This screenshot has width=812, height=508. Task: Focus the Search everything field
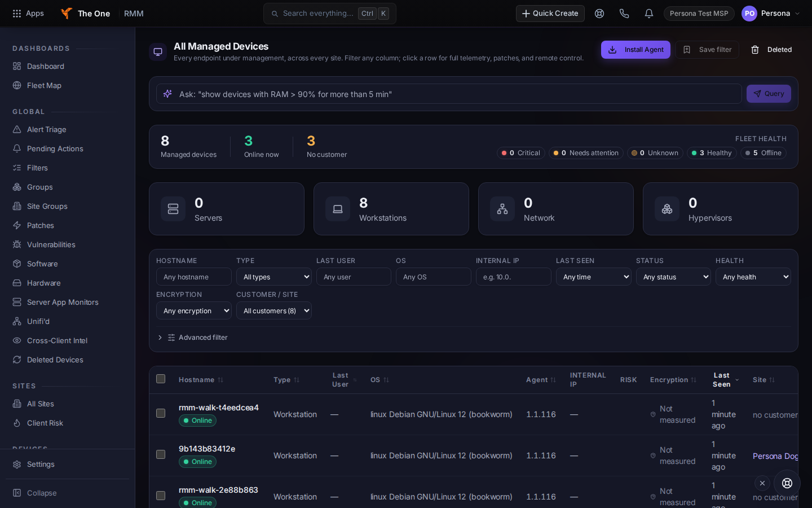click(330, 14)
